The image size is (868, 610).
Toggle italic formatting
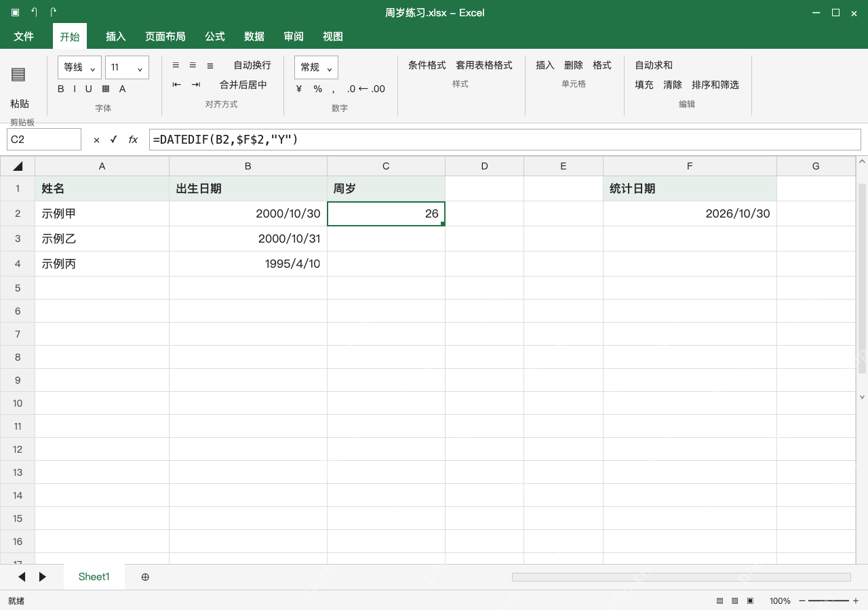pyautogui.click(x=75, y=89)
